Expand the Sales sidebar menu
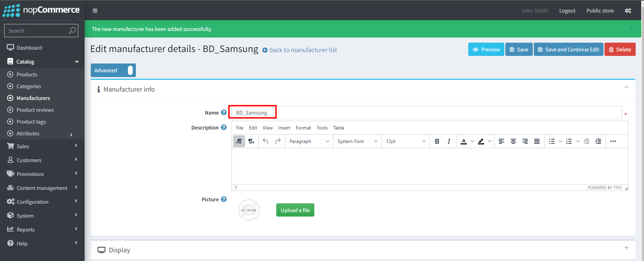The height and width of the screenshot is (261, 644). (x=42, y=146)
